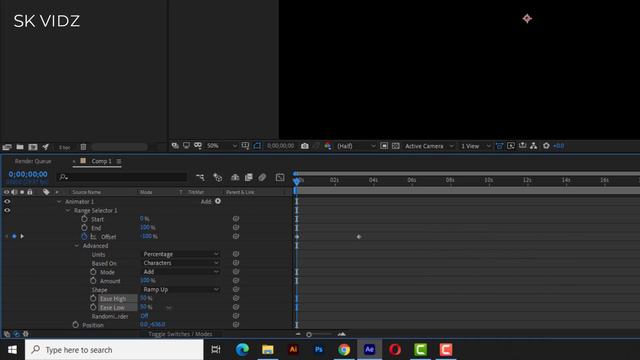Image resolution: width=640 pixels, height=360 pixels.
Task: Open the Shape Ramp Up dropdown
Action: 180,289
